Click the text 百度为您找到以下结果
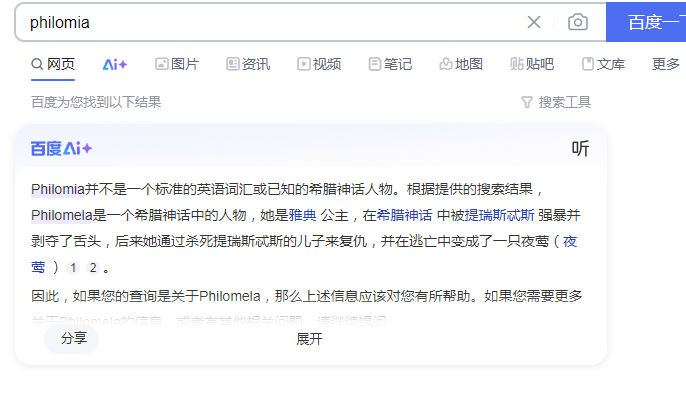The image size is (686, 396). (96, 102)
